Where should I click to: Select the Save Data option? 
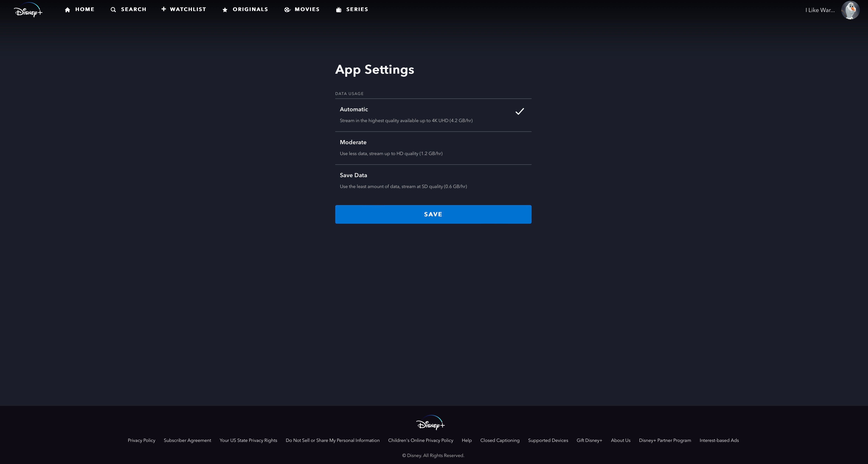click(433, 180)
